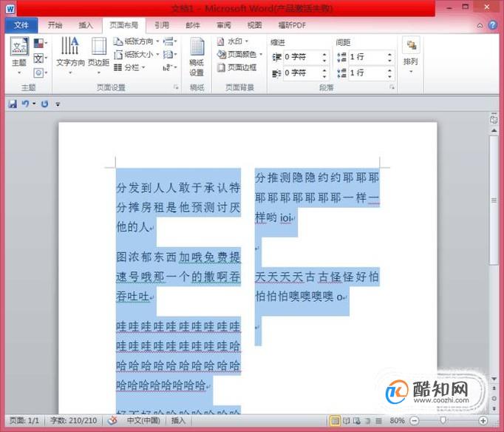Click the zoom in plus button
Image resolution: width=504 pixels, height=432 pixels.
click(x=483, y=420)
